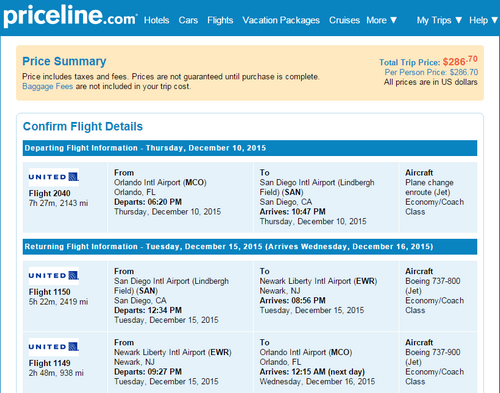Expand the More dropdown menu
Screen dimensions: 500x393
tap(382, 20)
